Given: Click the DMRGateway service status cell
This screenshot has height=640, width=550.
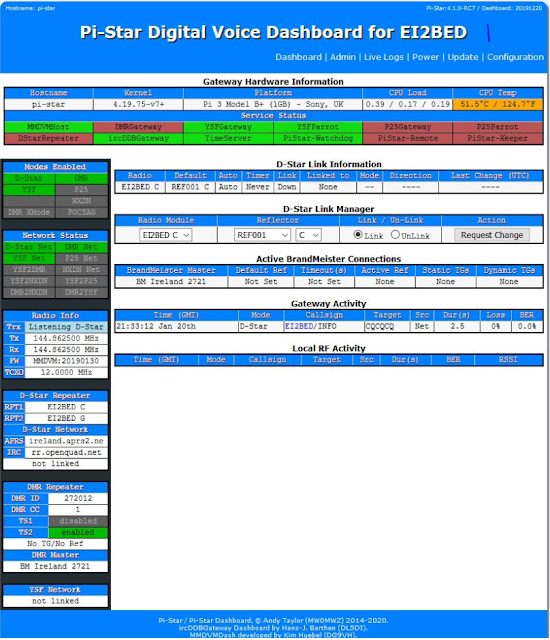Looking at the screenshot, I should pyautogui.click(x=138, y=127).
